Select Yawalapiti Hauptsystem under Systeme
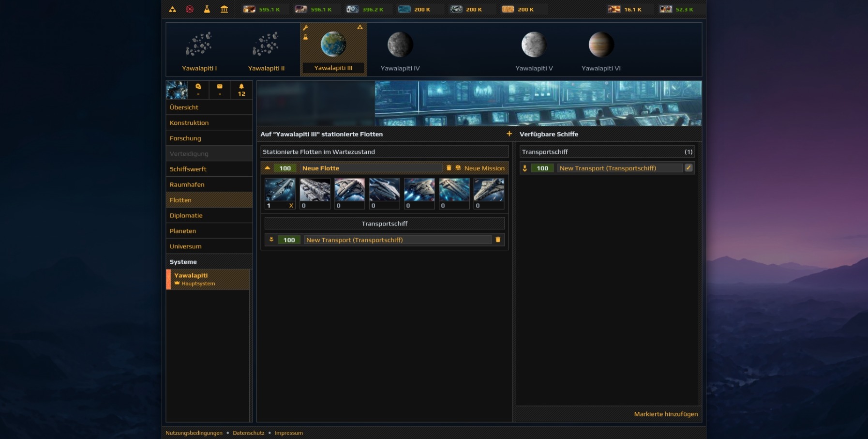 pyautogui.click(x=209, y=279)
